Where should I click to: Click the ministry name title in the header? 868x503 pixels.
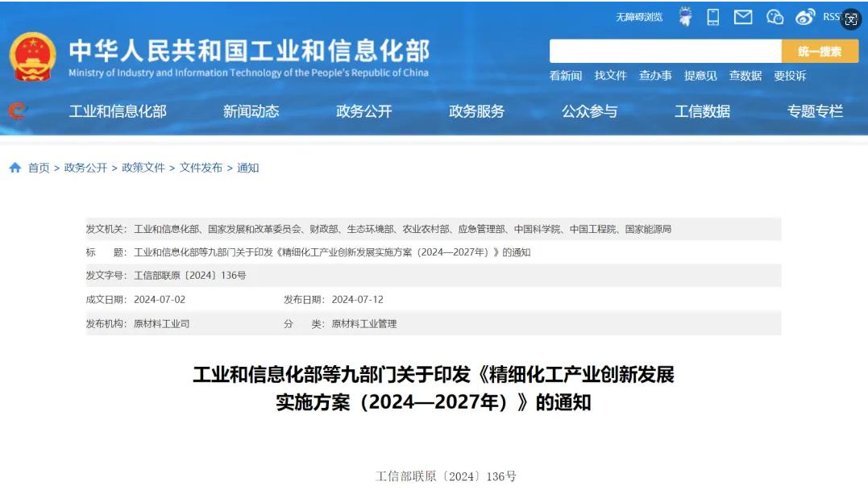249,51
